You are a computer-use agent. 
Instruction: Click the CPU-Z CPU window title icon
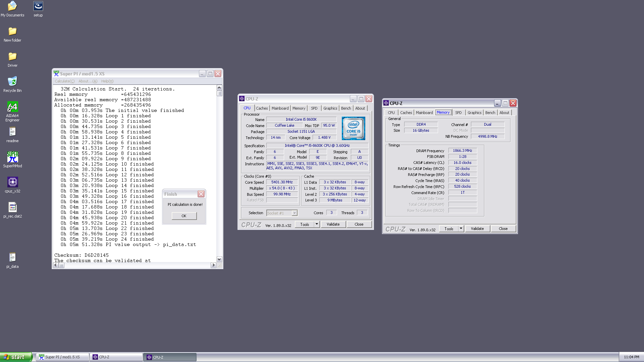coord(241,99)
